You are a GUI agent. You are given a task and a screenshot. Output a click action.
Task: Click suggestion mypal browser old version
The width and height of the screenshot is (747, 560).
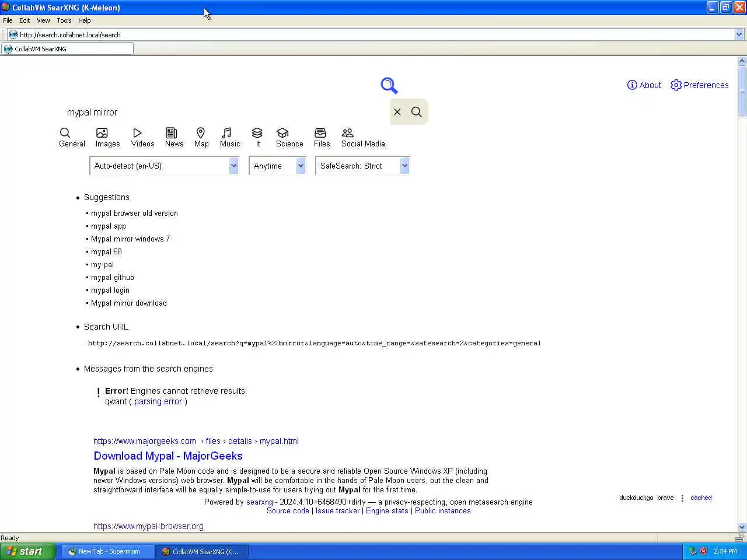tap(134, 213)
